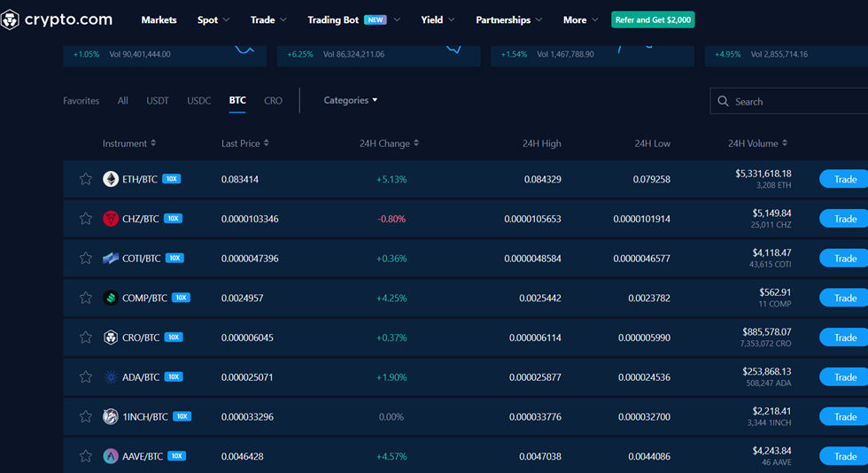This screenshot has height=473, width=868.
Task: Click the 1inch coin icon
Action: coord(111,416)
